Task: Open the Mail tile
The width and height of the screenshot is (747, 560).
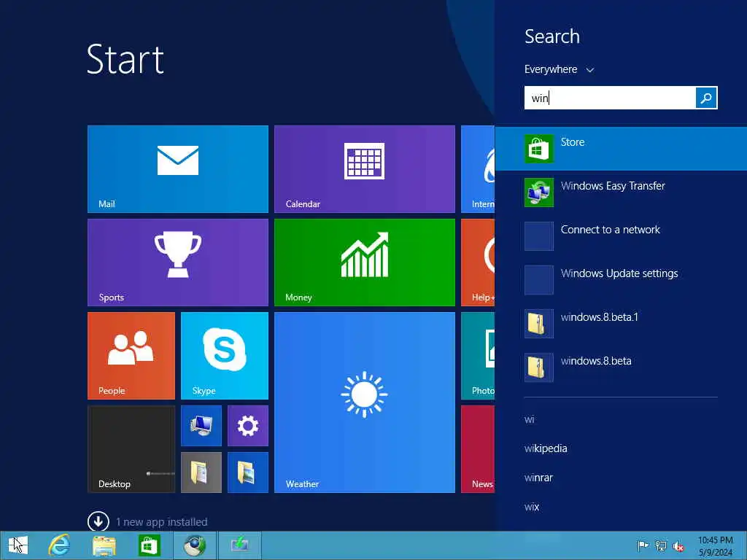Action: [x=178, y=169]
